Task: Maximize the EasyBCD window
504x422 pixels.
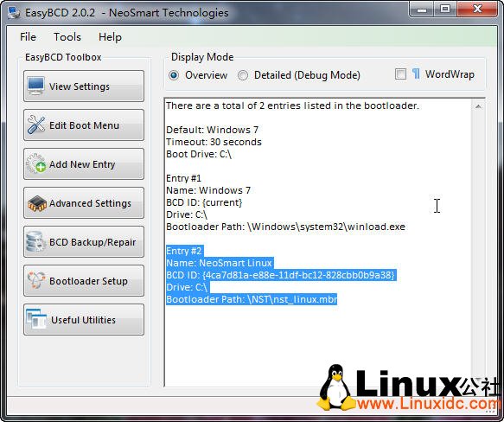Action: point(445,10)
